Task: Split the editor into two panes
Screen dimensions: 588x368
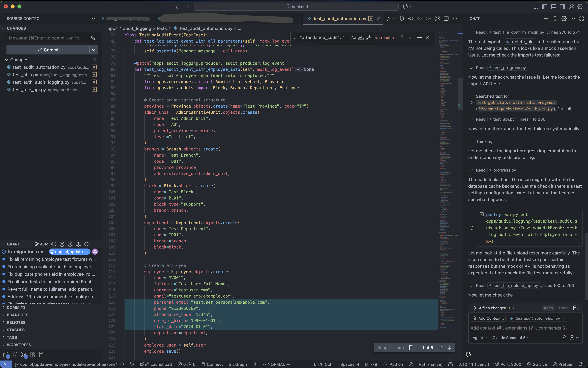Action: point(446,19)
